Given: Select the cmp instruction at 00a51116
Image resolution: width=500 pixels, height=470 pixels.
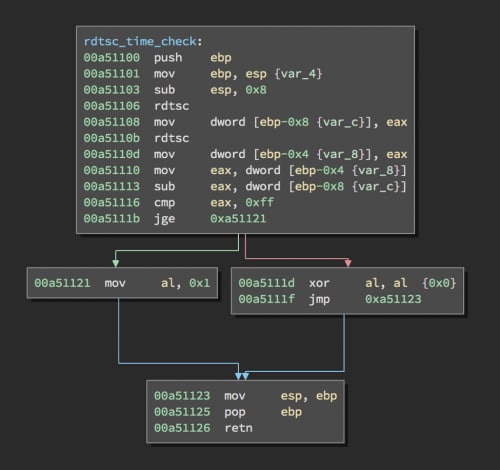Looking at the screenshot, I should (164, 203).
